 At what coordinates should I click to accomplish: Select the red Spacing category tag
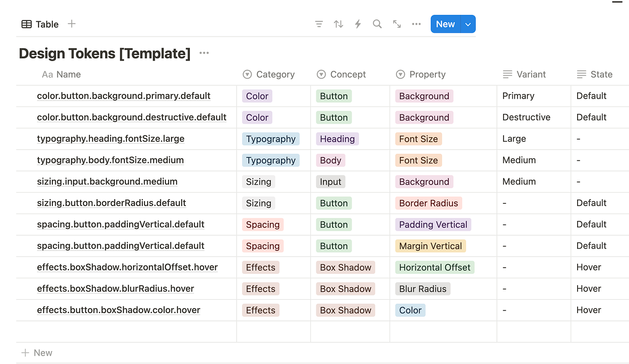tap(263, 224)
